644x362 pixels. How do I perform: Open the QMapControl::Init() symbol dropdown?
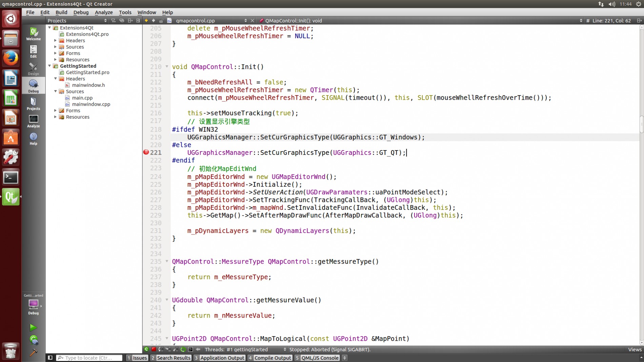coord(421,21)
